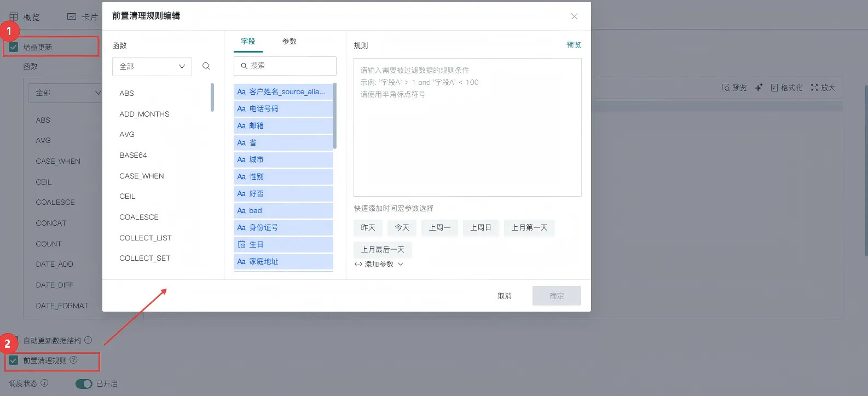Click help icon next to 前置清理规则

tap(74, 360)
